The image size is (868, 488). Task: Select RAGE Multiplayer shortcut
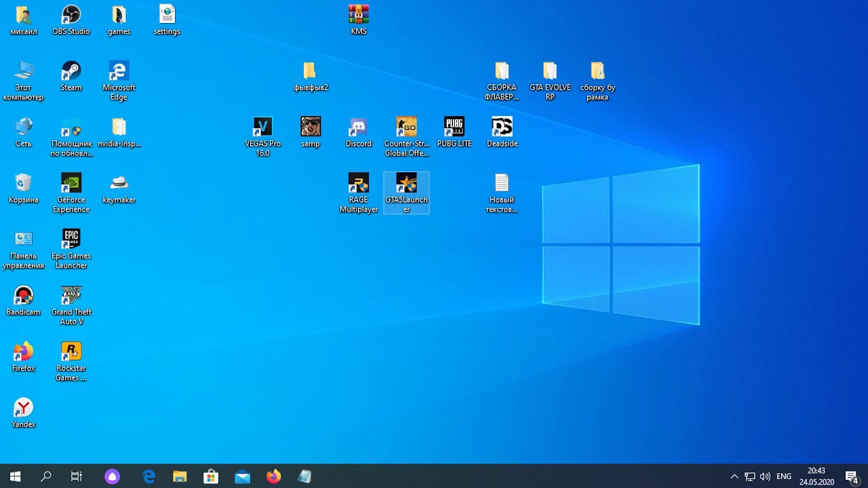358,194
